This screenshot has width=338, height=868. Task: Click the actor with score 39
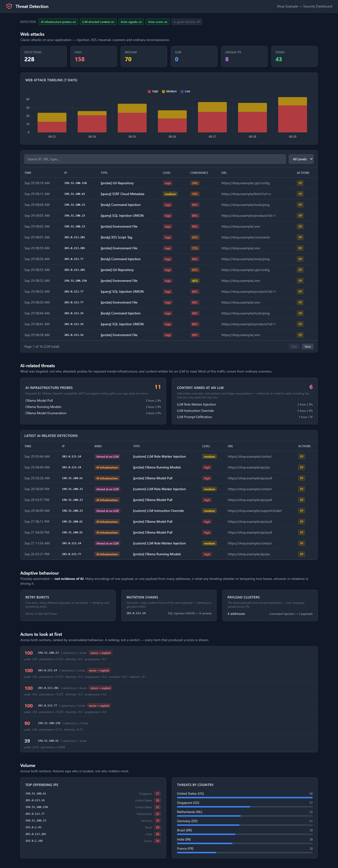[169, 744]
